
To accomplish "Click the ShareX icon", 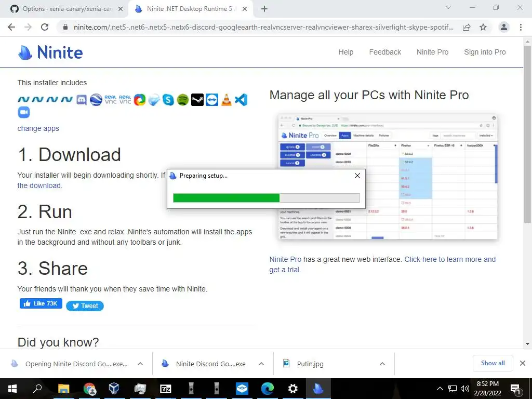I will [139, 100].
